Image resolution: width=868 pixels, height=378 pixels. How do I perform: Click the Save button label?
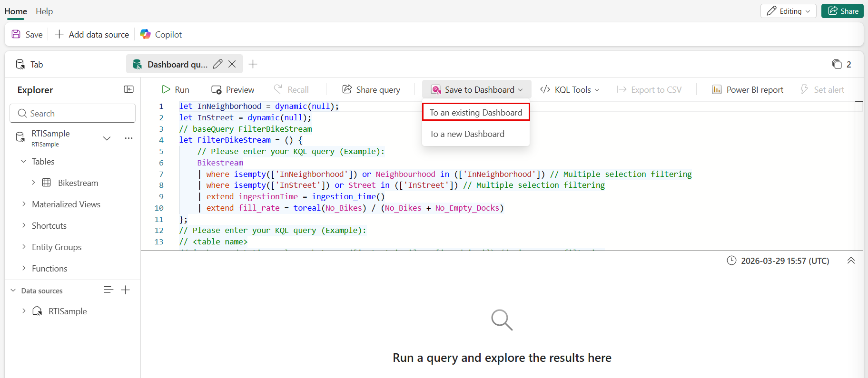coord(34,34)
